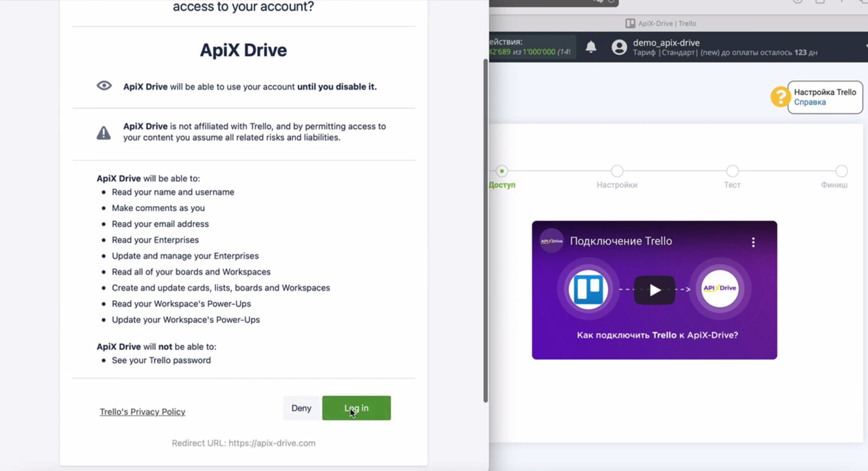Click the warning triangle icon
This screenshot has height=471, width=868.
point(104,132)
